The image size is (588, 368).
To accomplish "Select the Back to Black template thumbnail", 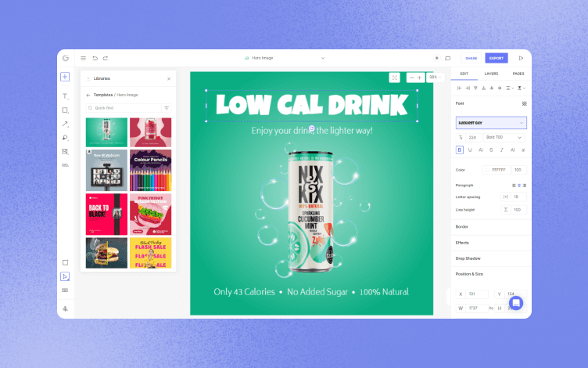I will click(x=106, y=215).
